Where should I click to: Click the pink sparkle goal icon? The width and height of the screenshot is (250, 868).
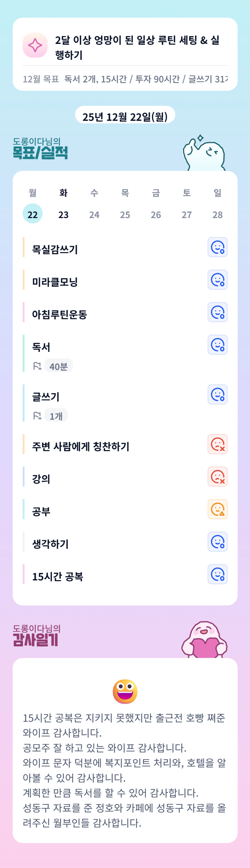pyautogui.click(x=35, y=45)
